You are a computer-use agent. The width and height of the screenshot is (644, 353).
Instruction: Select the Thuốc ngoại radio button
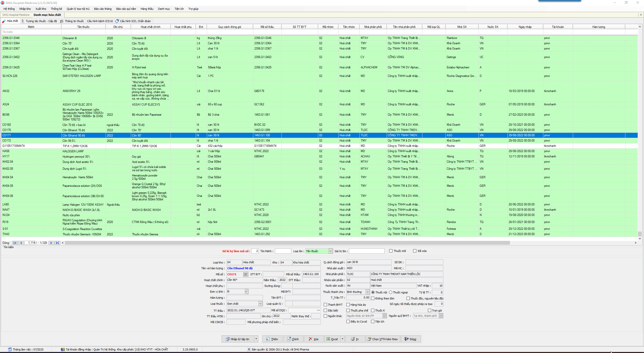390,292
